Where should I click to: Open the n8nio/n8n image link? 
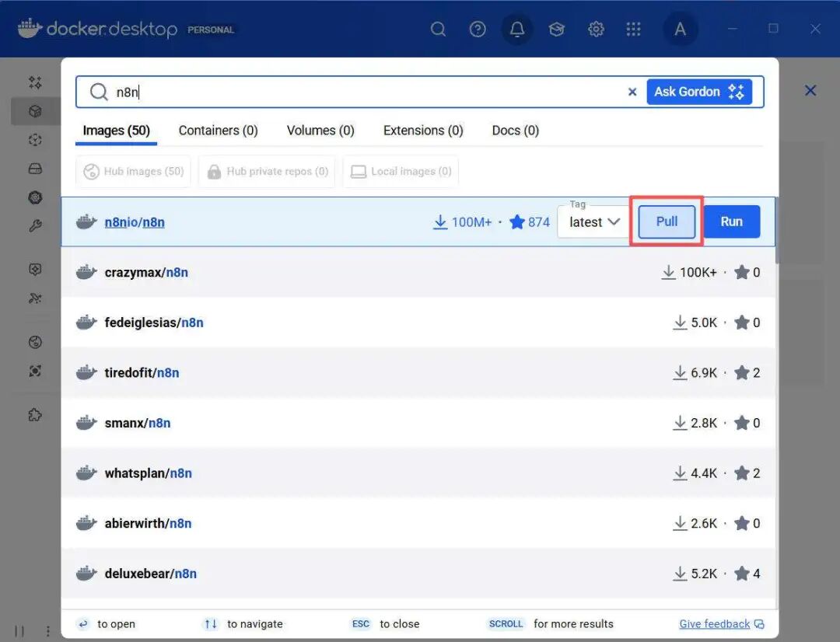[135, 222]
